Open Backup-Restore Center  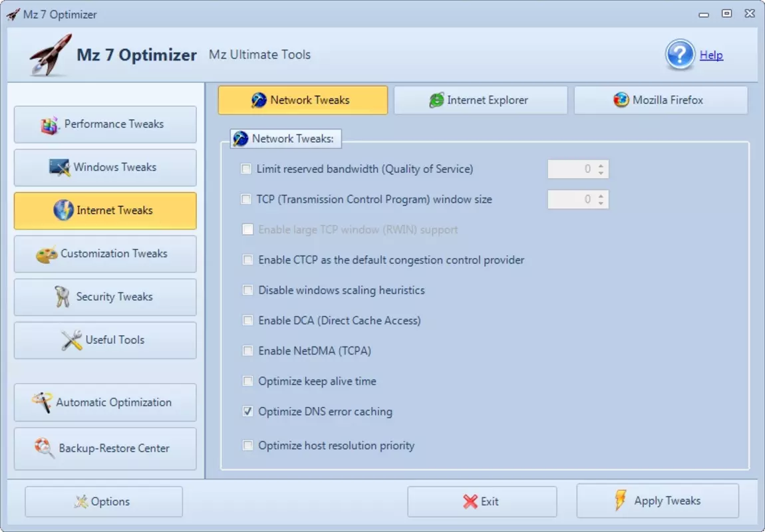(x=105, y=449)
